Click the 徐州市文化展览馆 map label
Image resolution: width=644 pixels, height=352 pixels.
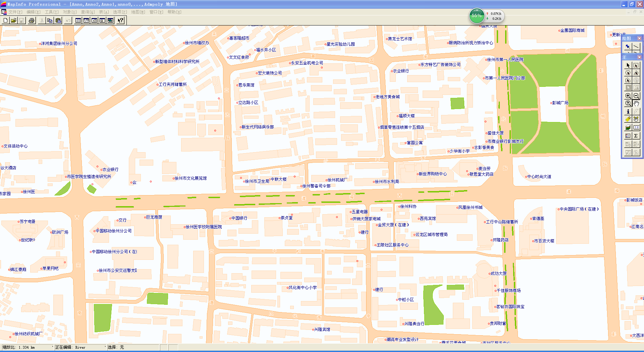coord(191,178)
